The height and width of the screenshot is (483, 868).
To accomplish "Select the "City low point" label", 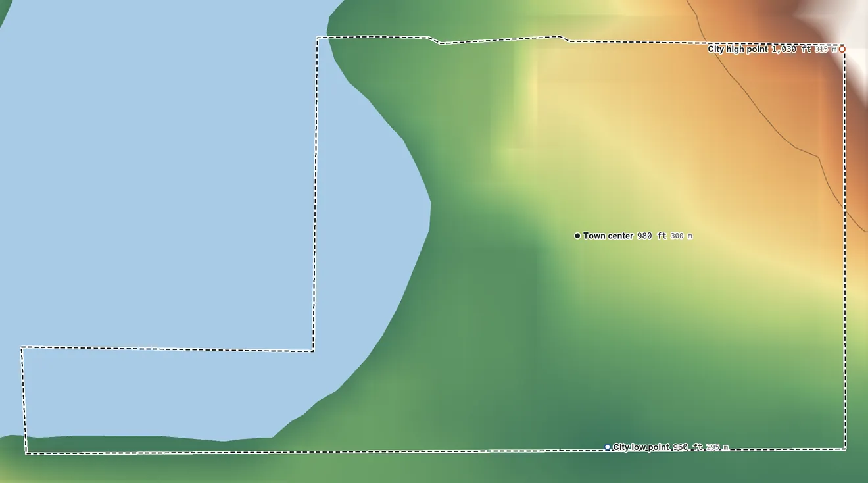I will 641,447.
